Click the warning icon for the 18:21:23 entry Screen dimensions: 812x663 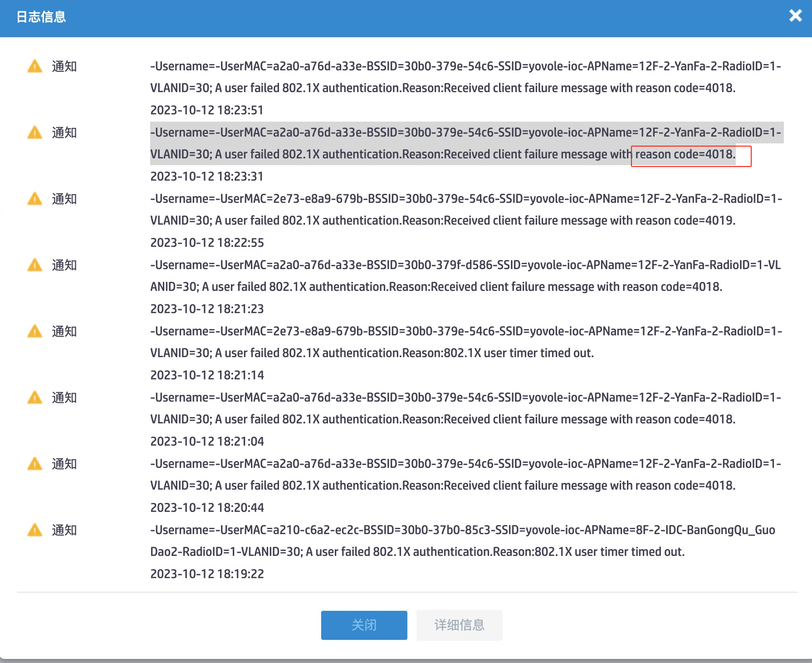click(x=35, y=265)
